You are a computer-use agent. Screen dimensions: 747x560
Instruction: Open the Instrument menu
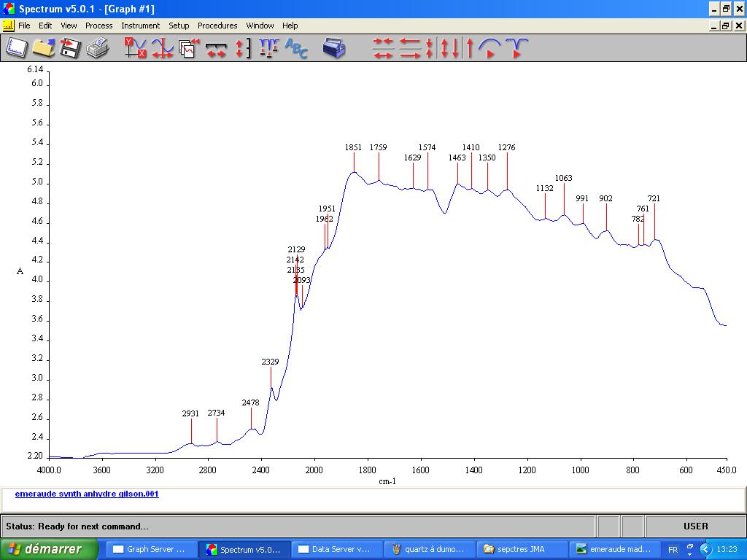point(140,26)
